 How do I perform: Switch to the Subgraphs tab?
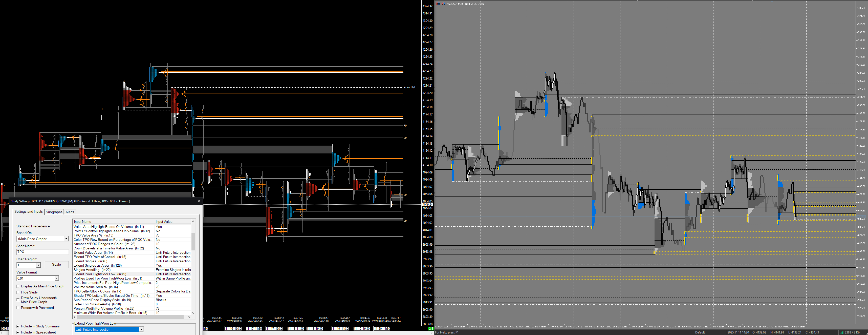(x=54, y=212)
